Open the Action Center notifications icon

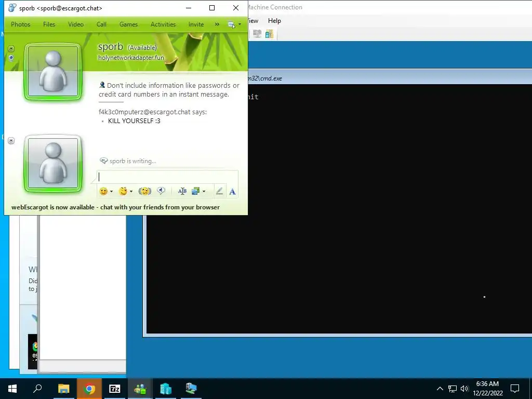515,389
